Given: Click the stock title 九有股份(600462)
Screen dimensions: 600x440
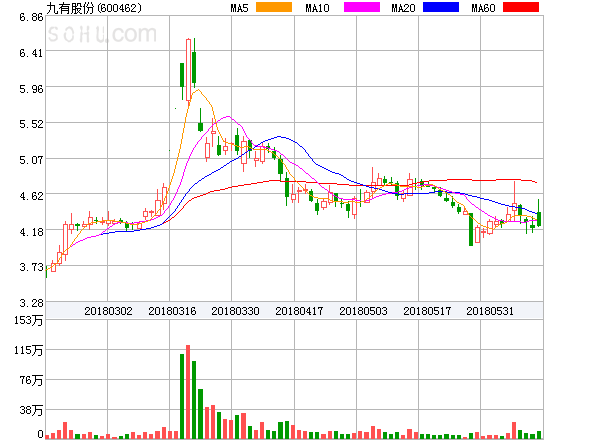Looking at the screenshot, I should (x=94, y=8).
